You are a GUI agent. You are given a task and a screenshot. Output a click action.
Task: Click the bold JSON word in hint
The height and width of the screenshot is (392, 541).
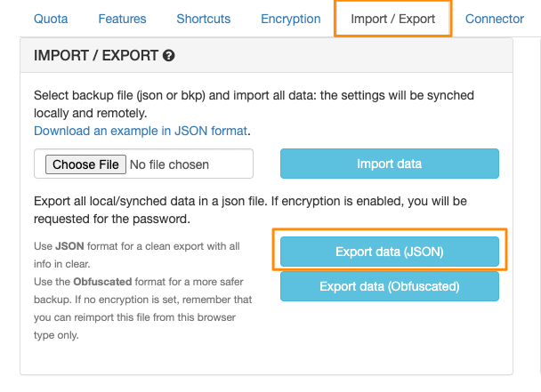tap(69, 246)
